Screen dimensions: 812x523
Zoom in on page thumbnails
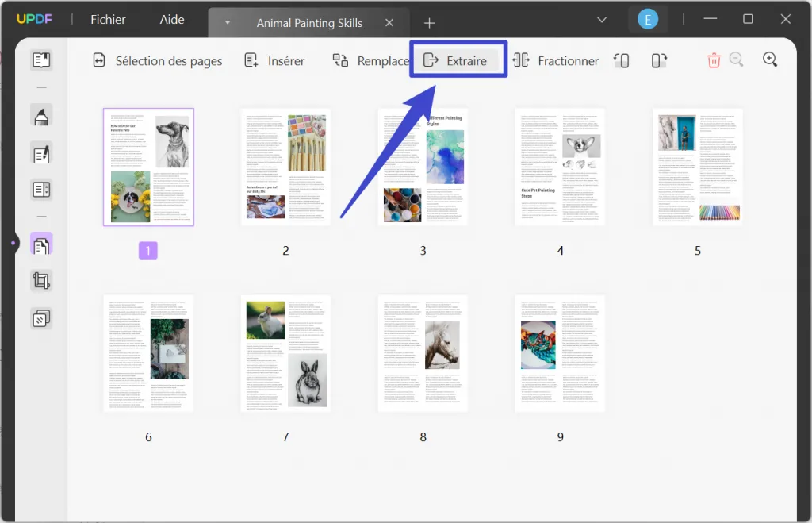click(769, 60)
